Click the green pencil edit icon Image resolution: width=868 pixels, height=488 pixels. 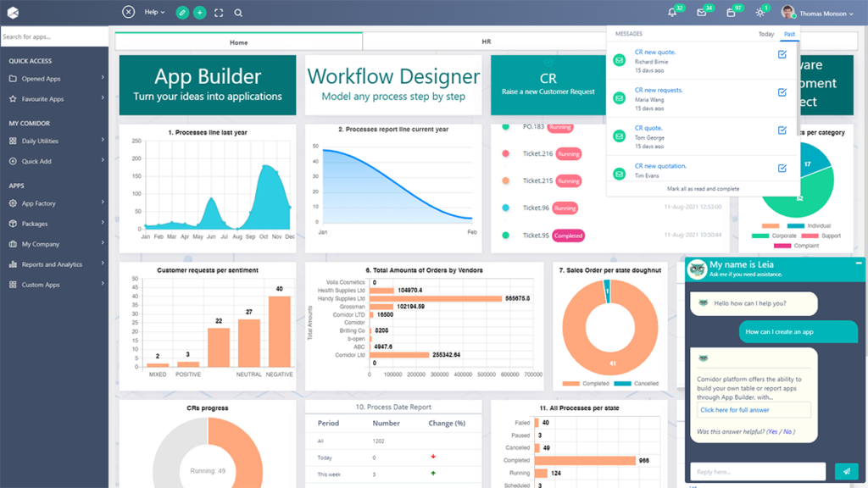point(182,13)
